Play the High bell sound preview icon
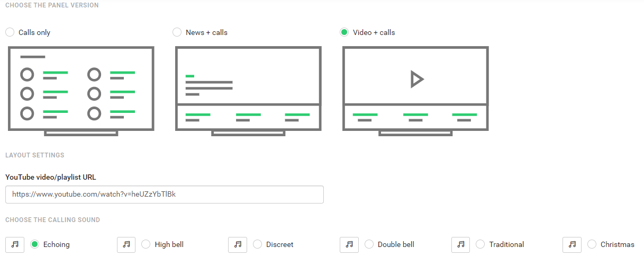 pyautogui.click(x=126, y=244)
